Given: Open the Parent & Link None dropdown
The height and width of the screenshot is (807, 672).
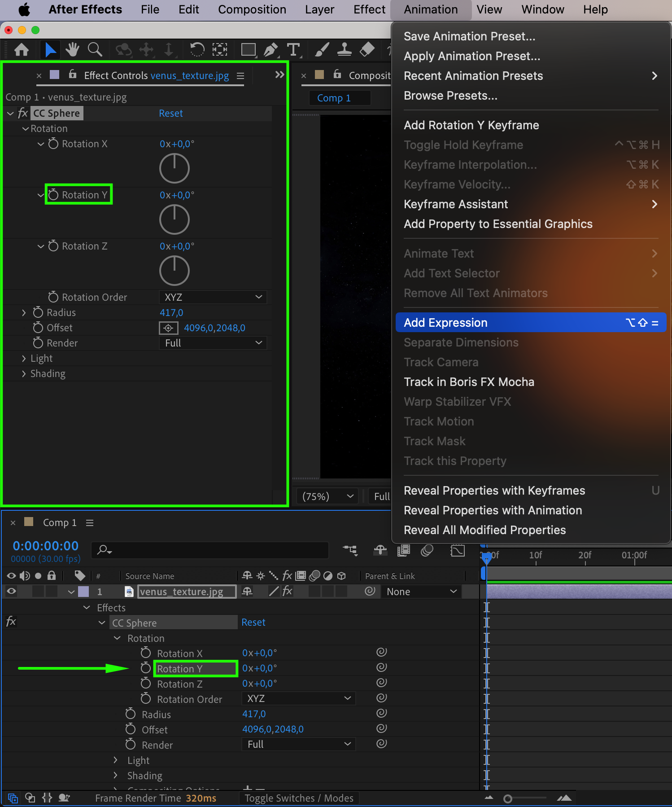Looking at the screenshot, I should click(421, 592).
